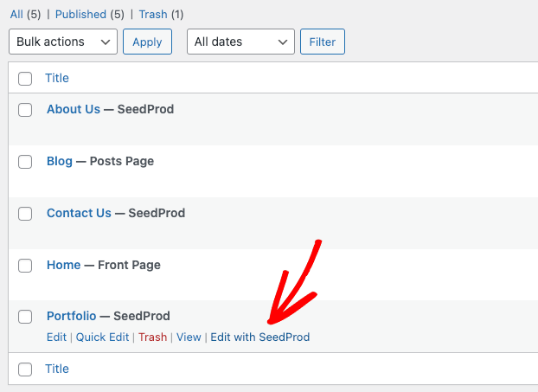Image resolution: width=538 pixels, height=392 pixels.
Task: Tick the Portfolio row checkbox
Action: [x=25, y=317]
